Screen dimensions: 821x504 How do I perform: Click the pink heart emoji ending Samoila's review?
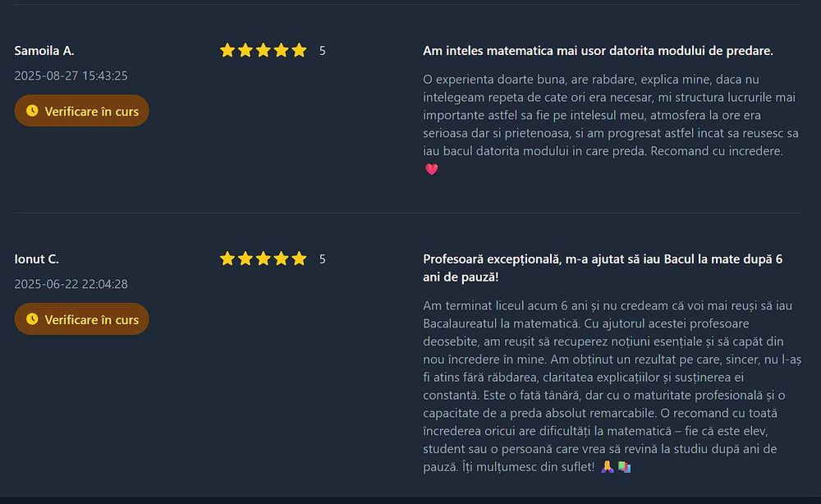click(432, 169)
